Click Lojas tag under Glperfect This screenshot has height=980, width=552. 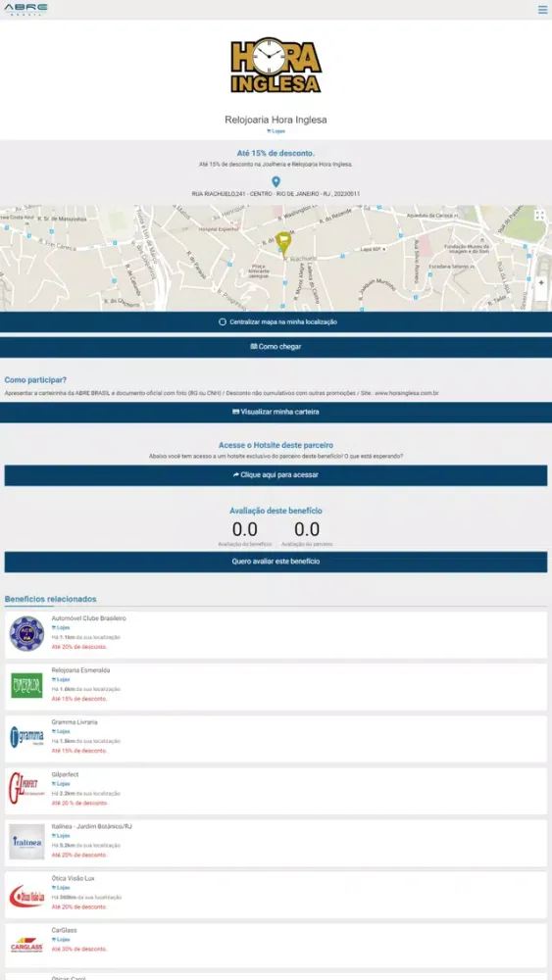61,784
